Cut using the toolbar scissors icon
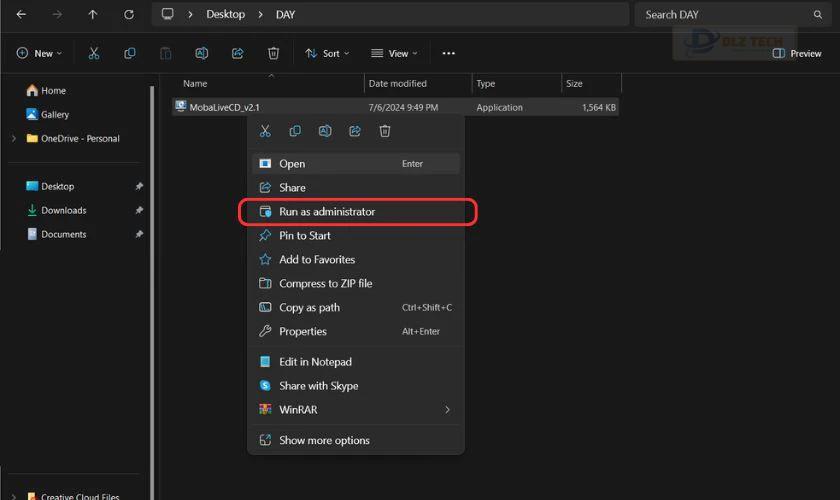The image size is (840, 500). [x=94, y=53]
